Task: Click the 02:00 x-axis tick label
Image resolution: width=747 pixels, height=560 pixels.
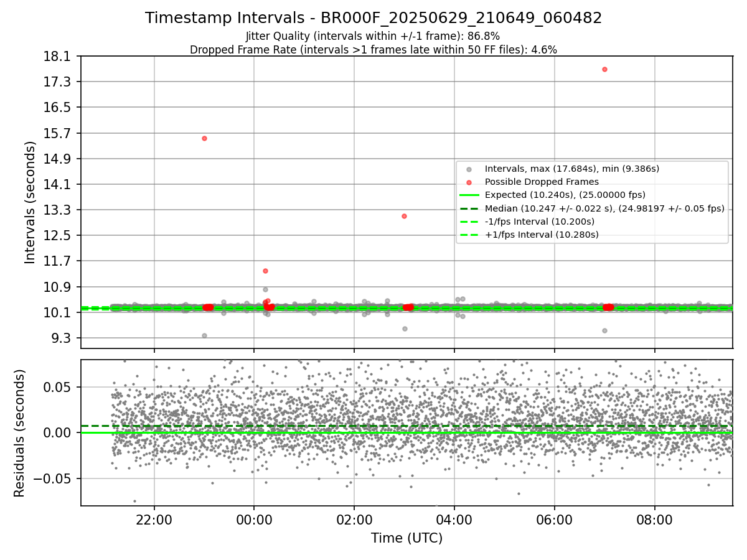Action: (354, 520)
